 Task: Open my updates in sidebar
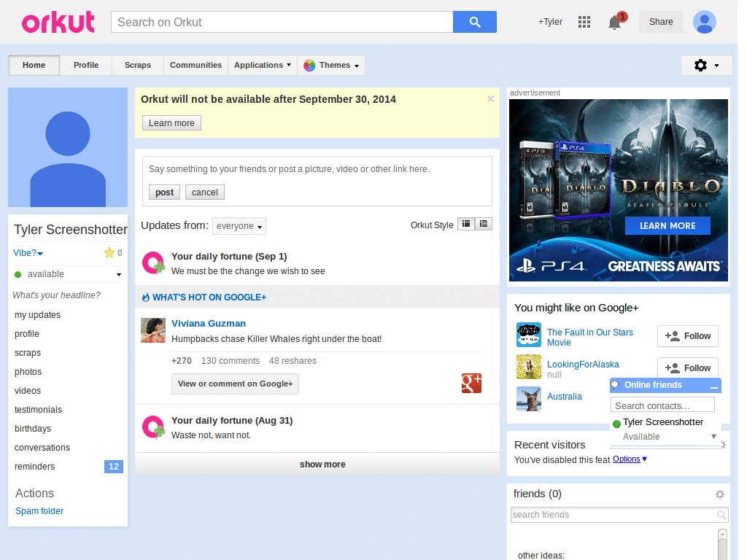point(38,315)
